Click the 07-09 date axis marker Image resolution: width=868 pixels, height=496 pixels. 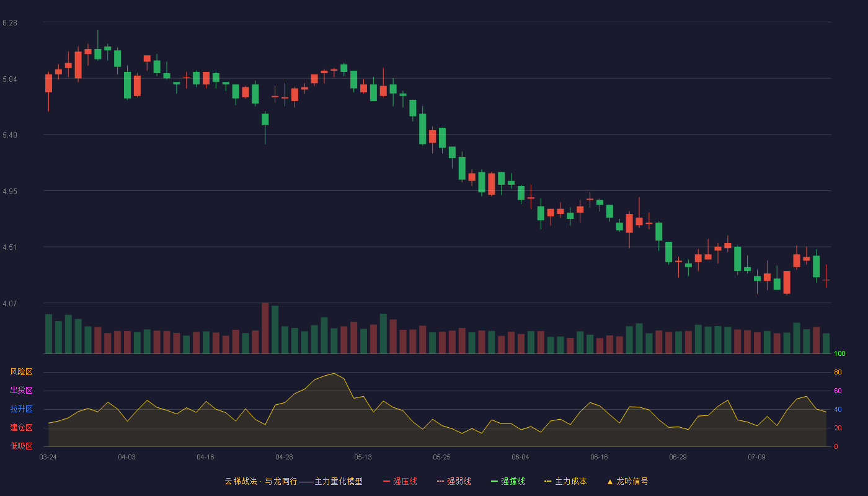[x=756, y=457]
